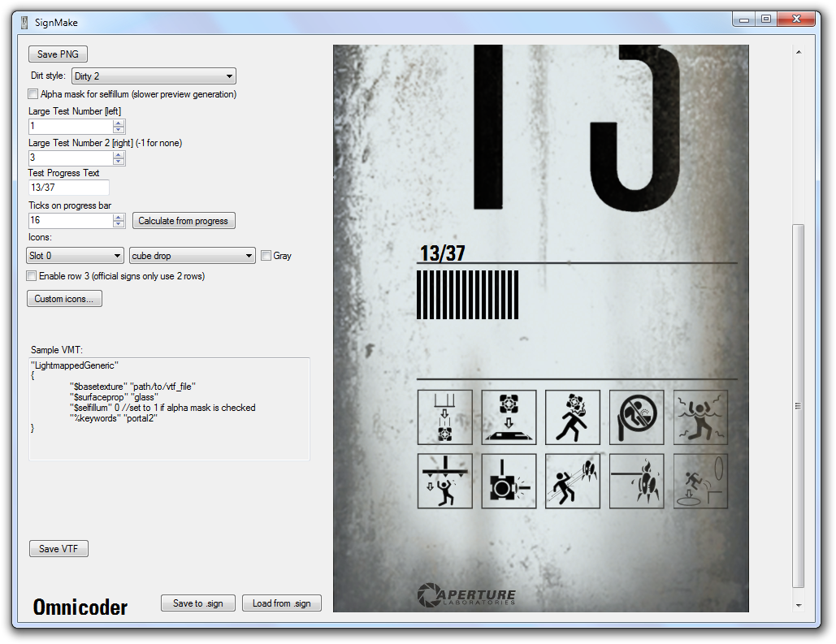Toggle the Gray checkbox
The width and height of the screenshot is (836, 644).
tap(266, 255)
